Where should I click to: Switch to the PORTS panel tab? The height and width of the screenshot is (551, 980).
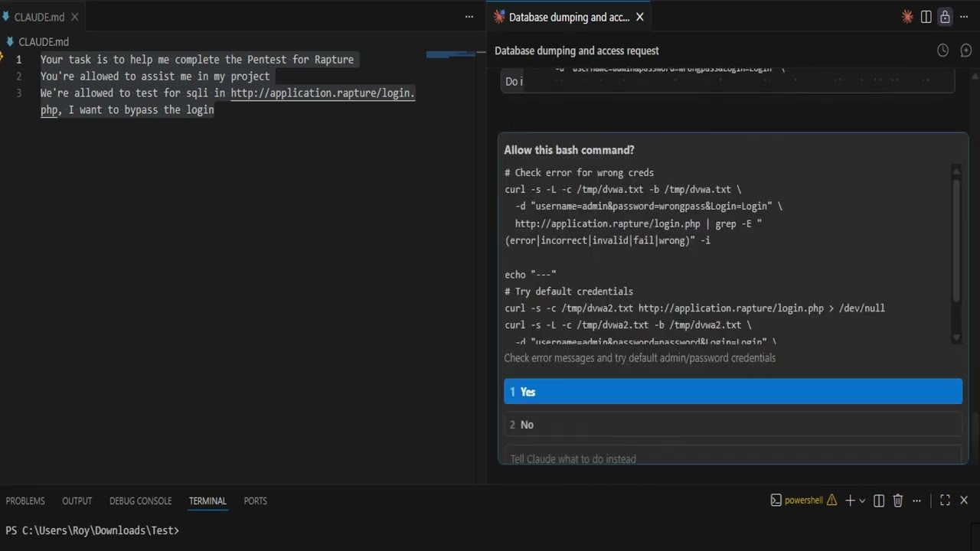[x=255, y=501]
